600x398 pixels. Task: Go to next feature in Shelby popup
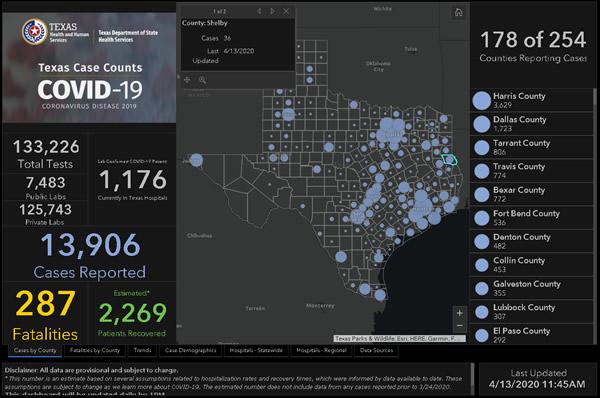tap(273, 11)
